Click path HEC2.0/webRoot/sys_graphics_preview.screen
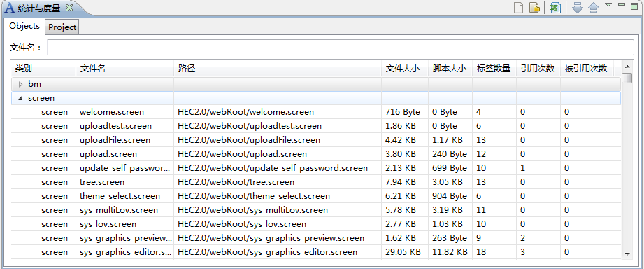Viewport: 644px width, 269px height. pos(271,237)
